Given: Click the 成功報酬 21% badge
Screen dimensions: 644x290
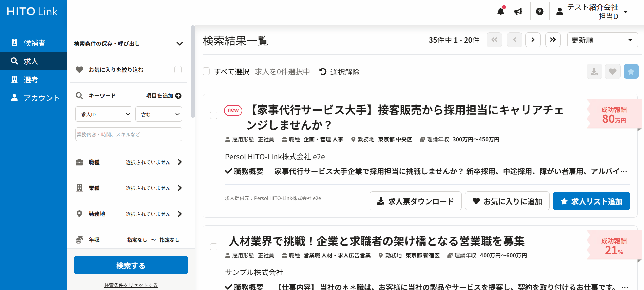Looking at the screenshot, I should tap(614, 246).
